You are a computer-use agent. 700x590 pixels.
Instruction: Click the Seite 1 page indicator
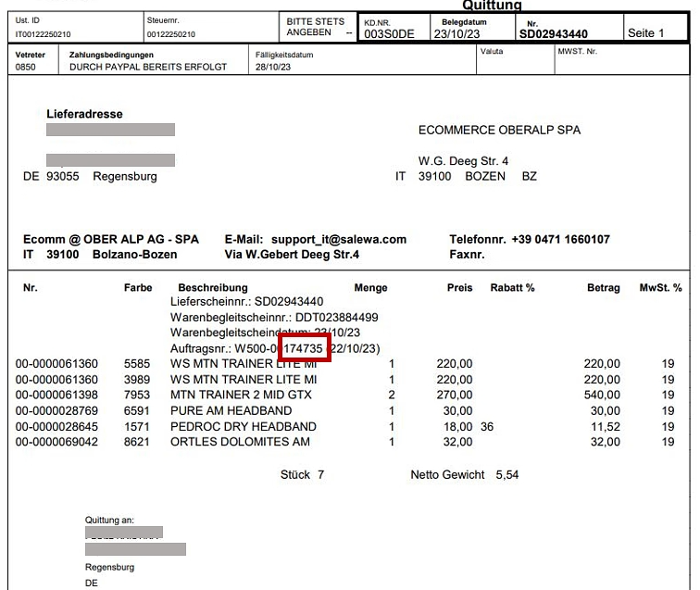[x=646, y=34]
